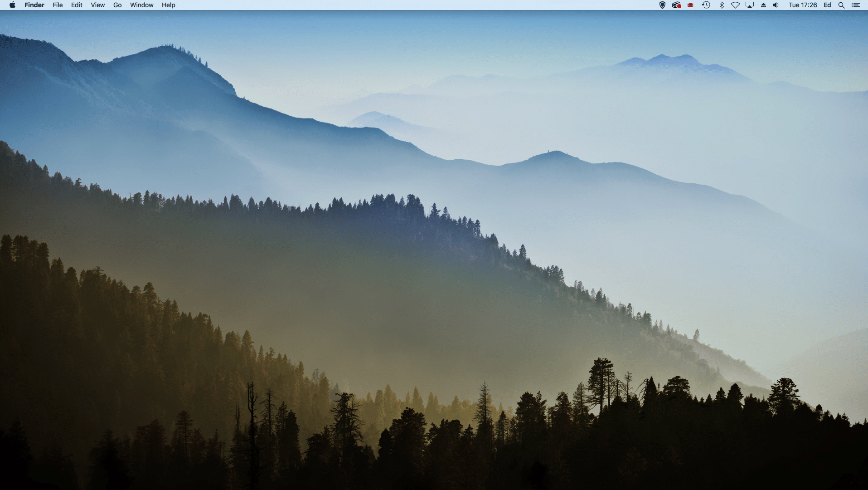Viewport: 868px width, 490px height.
Task: Open the Bluetooth status menu
Action: [721, 5]
